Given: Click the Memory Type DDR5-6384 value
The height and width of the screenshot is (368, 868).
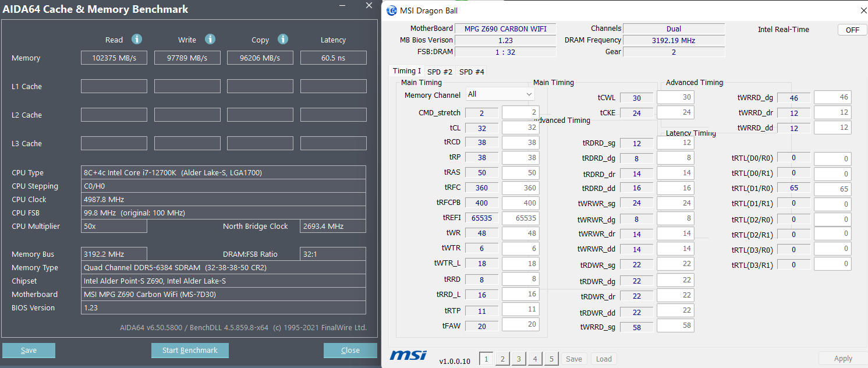Looking at the screenshot, I should click(x=224, y=267).
